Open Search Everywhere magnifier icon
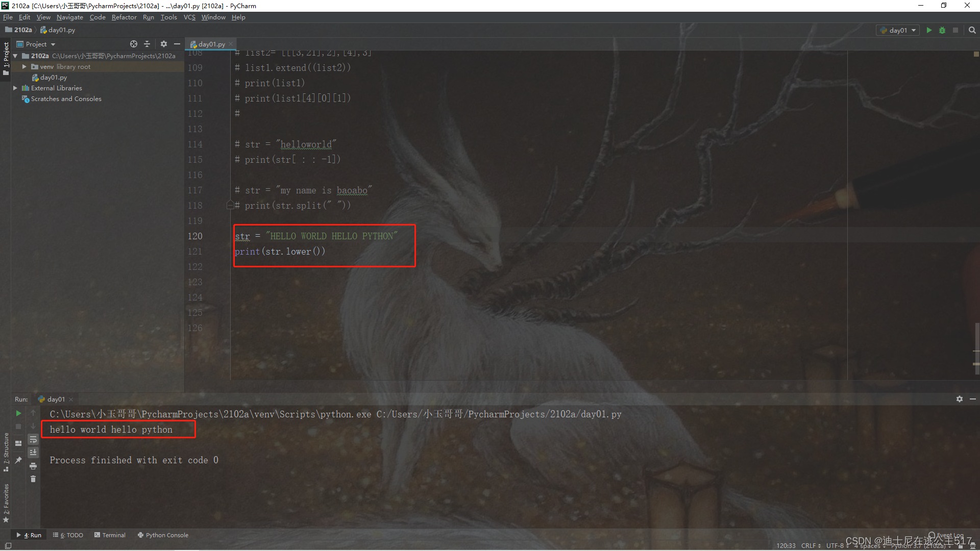 (x=972, y=30)
